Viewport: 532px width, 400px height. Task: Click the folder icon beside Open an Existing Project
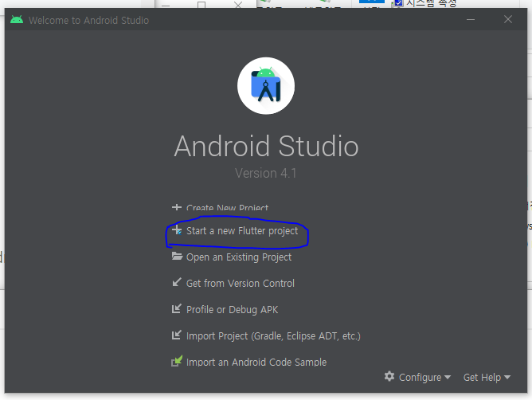[x=177, y=256]
